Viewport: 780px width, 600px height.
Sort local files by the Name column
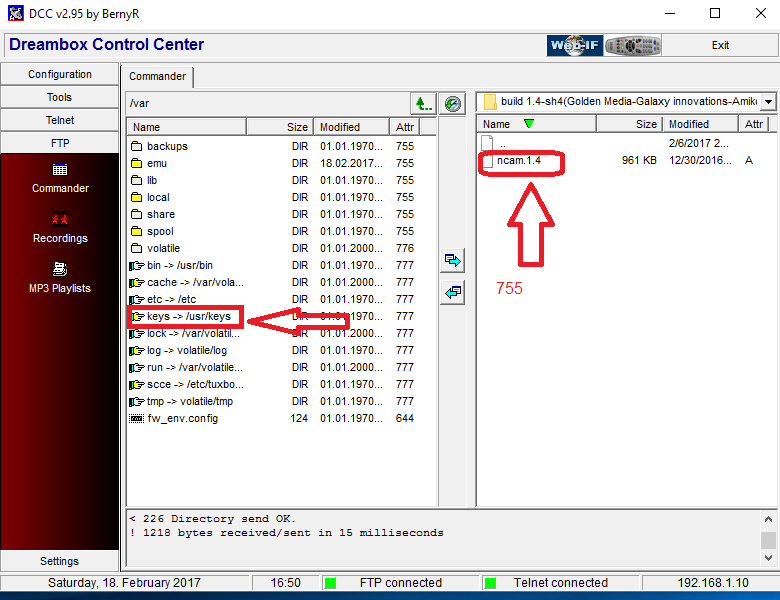[x=536, y=124]
